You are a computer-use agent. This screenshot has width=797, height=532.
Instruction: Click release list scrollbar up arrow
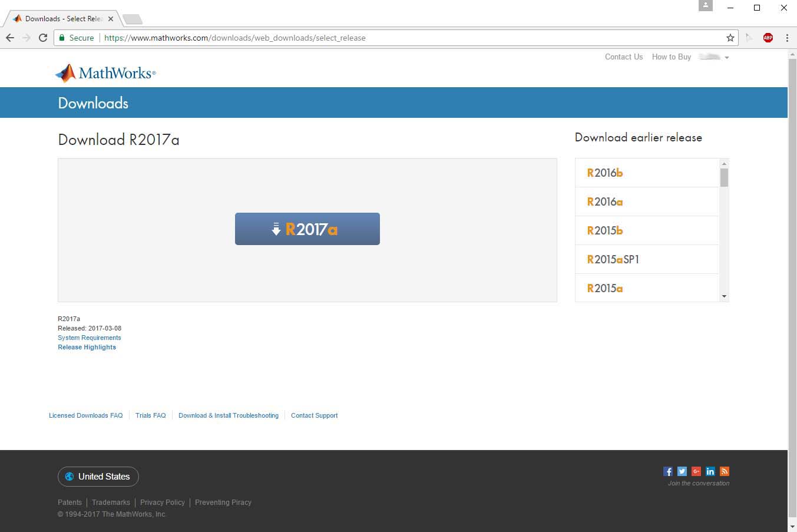[x=724, y=163]
